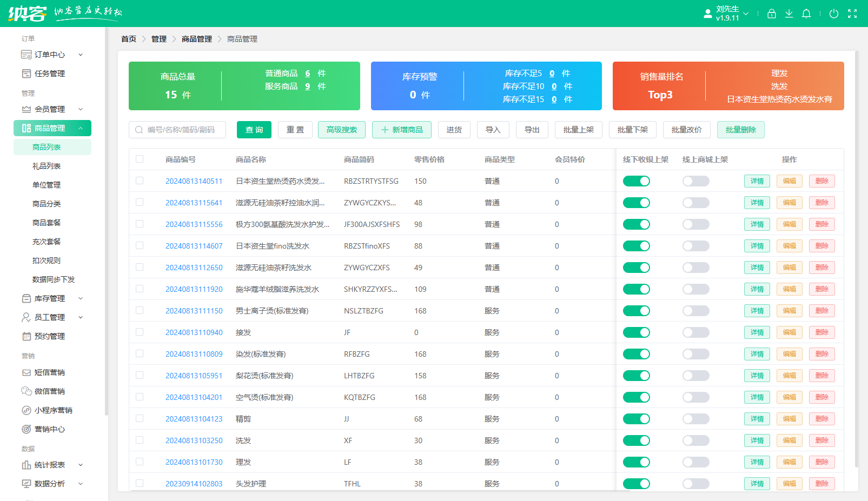Click the 纳客 logo
The width and height of the screenshot is (868, 501).
(x=27, y=13)
